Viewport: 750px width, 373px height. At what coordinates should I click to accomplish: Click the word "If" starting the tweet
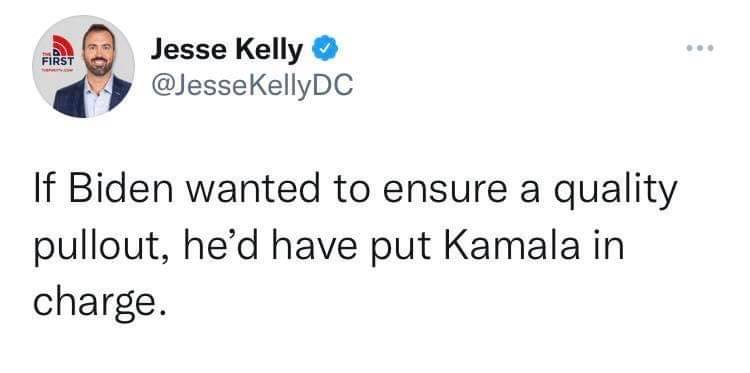tap(44, 188)
